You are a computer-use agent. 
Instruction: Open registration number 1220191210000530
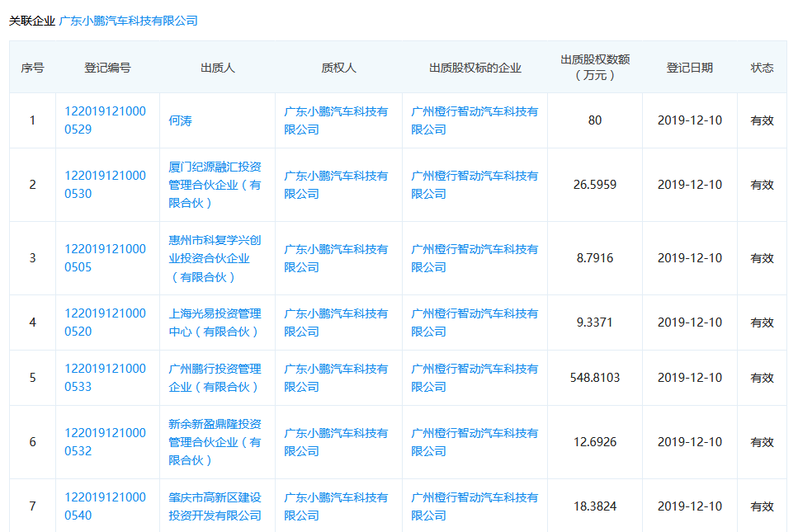(106, 185)
